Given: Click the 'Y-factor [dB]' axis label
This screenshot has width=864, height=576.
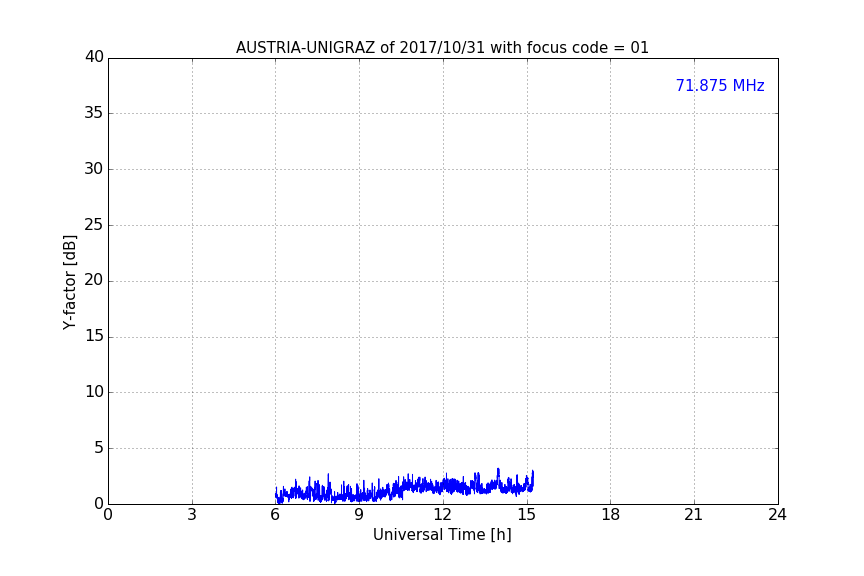Looking at the screenshot, I should point(69,282).
